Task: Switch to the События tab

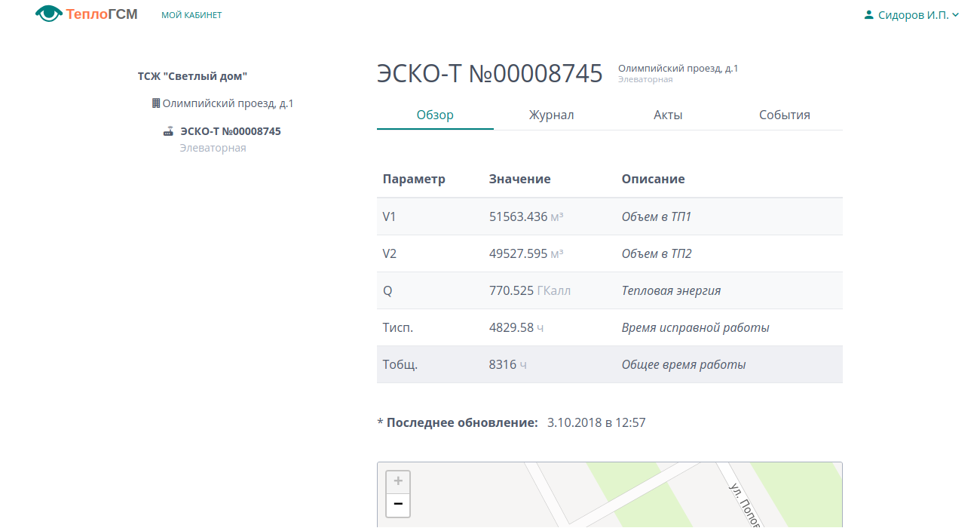Action: coord(785,115)
